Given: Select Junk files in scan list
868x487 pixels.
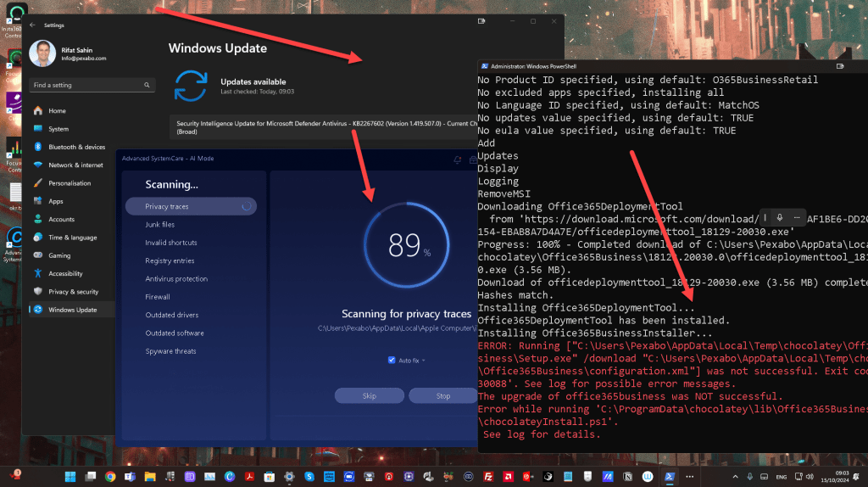Looking at the screenshot, I should (x=160, y=224).
